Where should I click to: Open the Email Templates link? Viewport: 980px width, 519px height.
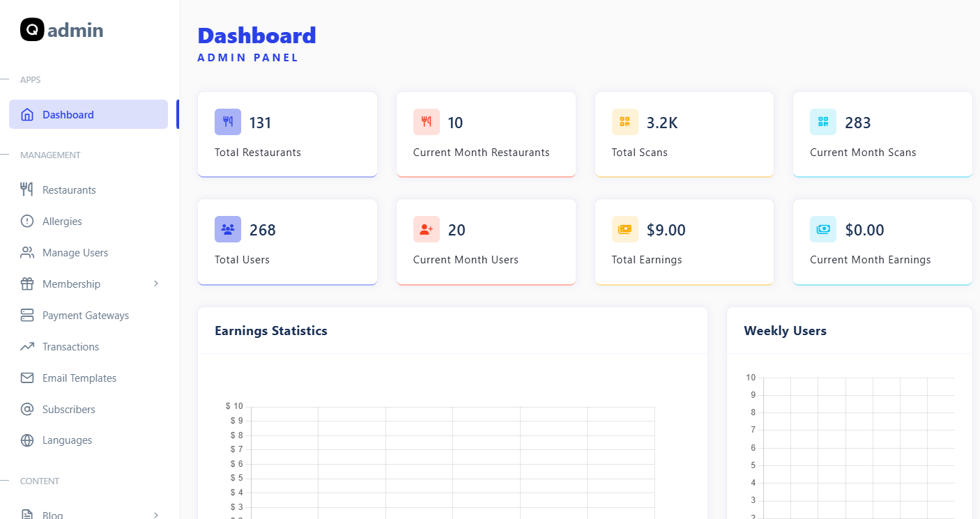(79, 378)
